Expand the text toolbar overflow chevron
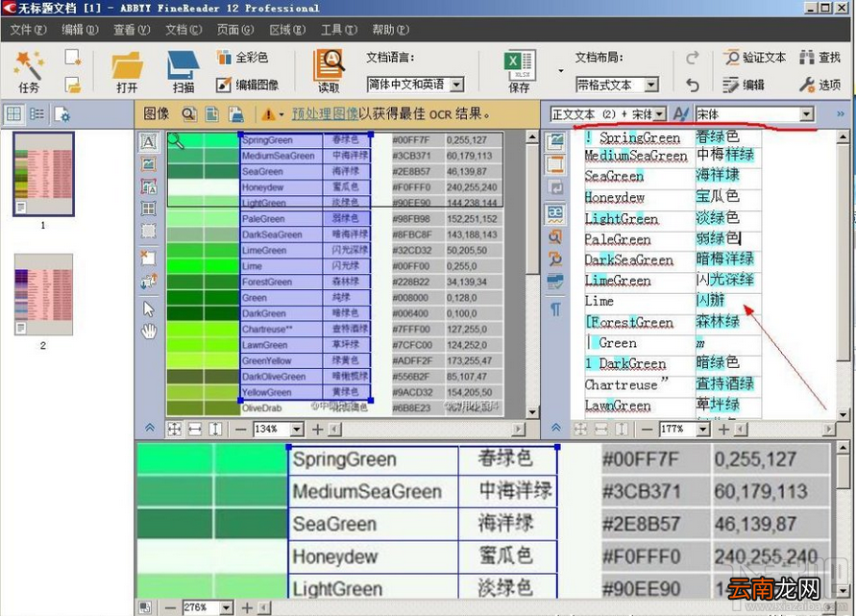 click(841, 114)
